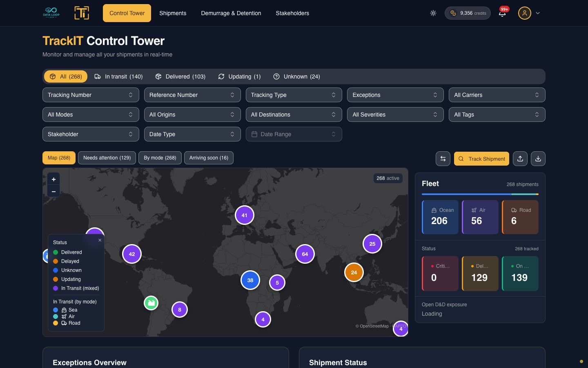The image size is (588, 368).
Task: Open the Date Type dropdown
Action: [x=192, y=134]
